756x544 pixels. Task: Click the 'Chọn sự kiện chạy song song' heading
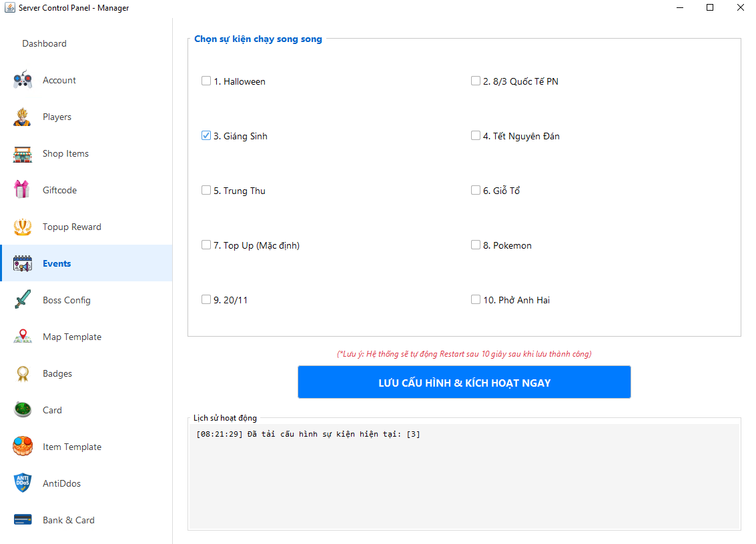pyautogui.click(x=258, y=39)
